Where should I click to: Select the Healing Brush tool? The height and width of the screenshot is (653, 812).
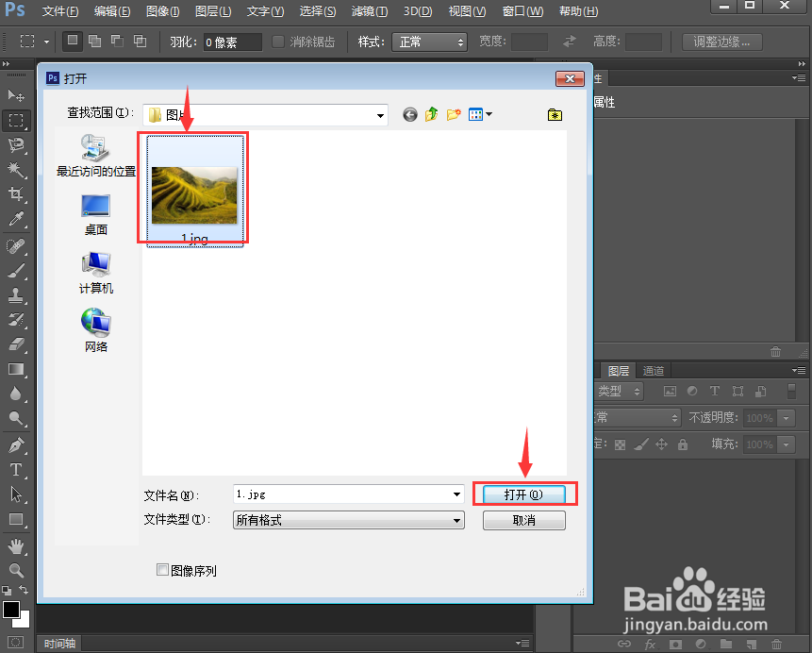(x=16, y=246)
